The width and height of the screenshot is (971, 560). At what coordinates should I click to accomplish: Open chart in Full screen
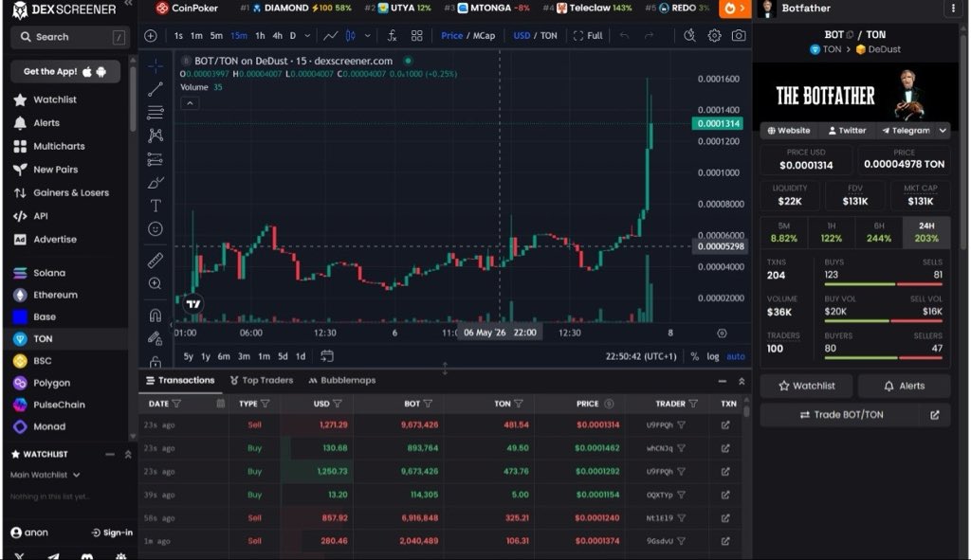(x=588, y=36)
